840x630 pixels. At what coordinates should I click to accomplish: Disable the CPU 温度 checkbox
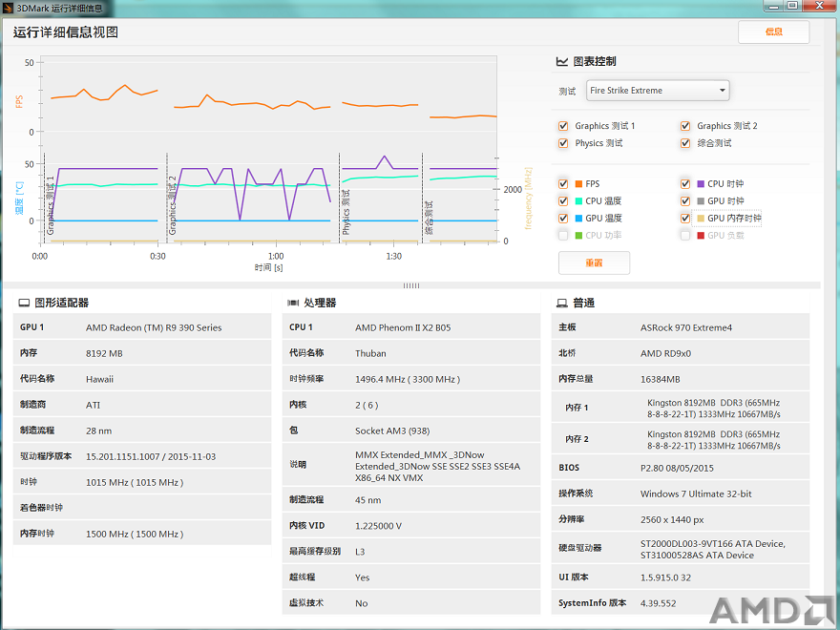click(563, 200)
